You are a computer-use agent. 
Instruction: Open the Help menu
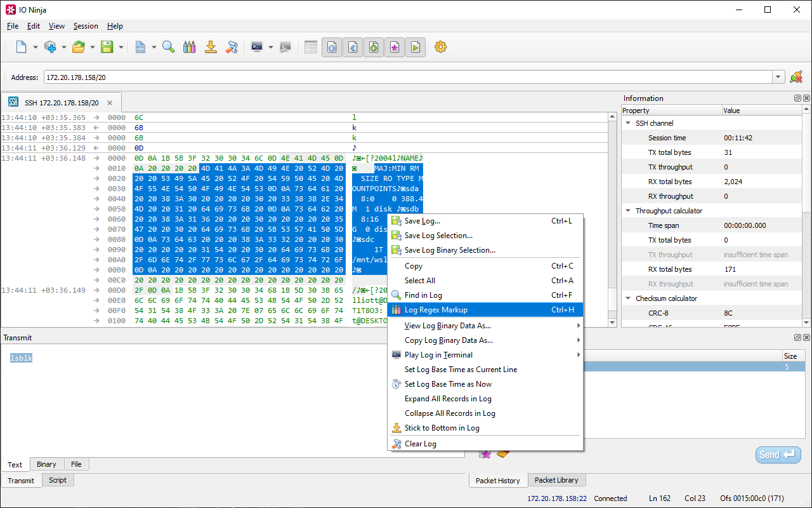coord(115,26)
